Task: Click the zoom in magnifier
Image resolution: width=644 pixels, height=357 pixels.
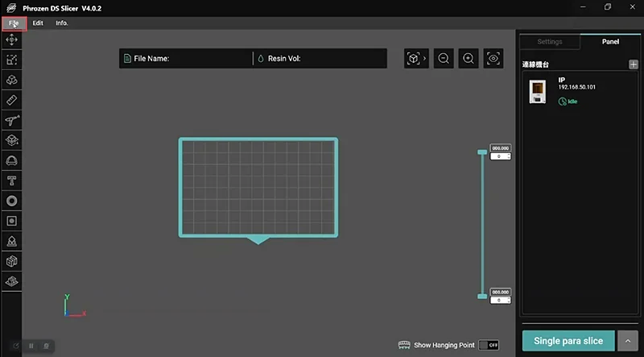Action: tap(469, 58)
